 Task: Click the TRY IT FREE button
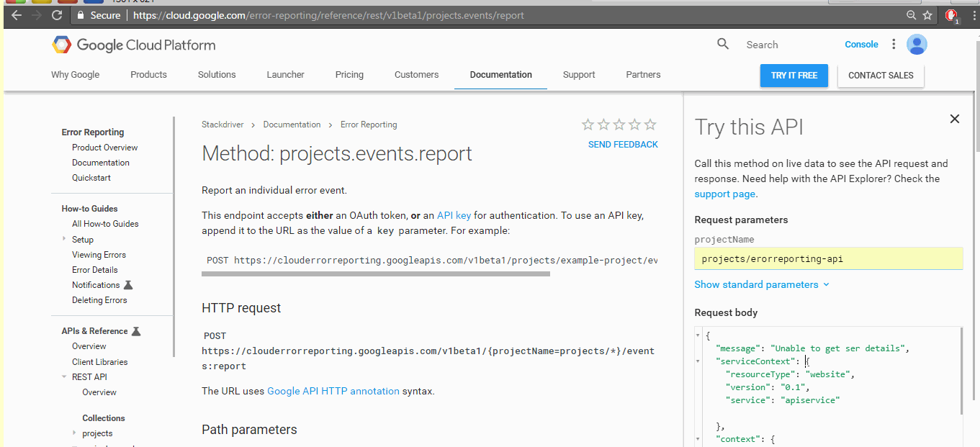[x=794, y=76]
